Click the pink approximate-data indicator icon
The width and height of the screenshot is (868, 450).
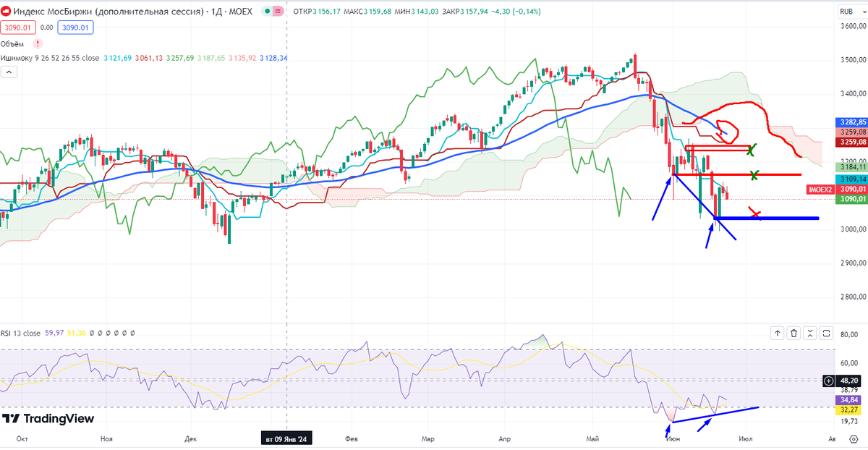coord(278,12)
